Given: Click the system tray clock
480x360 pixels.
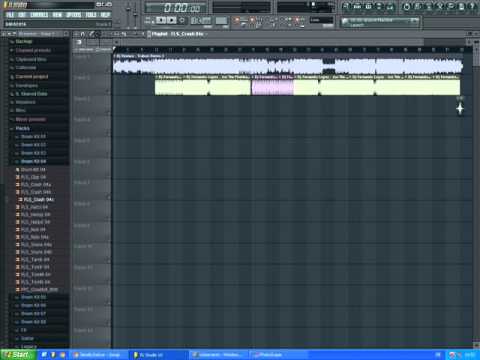Looking at the screenshot, I should (470, 355).
